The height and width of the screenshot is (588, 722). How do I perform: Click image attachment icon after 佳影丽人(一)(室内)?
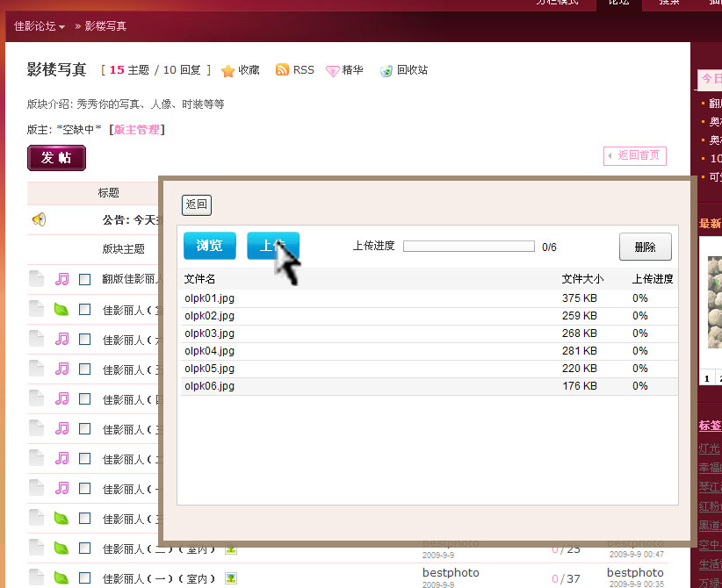(230, 578)
